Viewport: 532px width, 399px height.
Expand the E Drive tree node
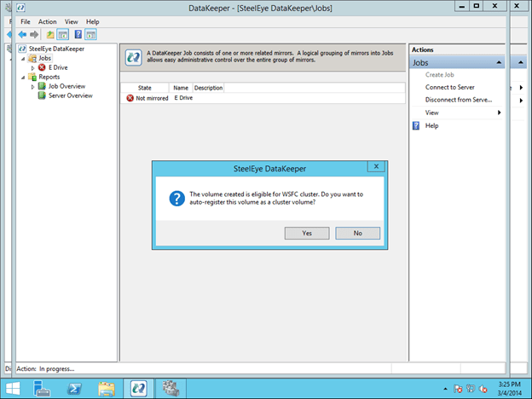(32, 67)
